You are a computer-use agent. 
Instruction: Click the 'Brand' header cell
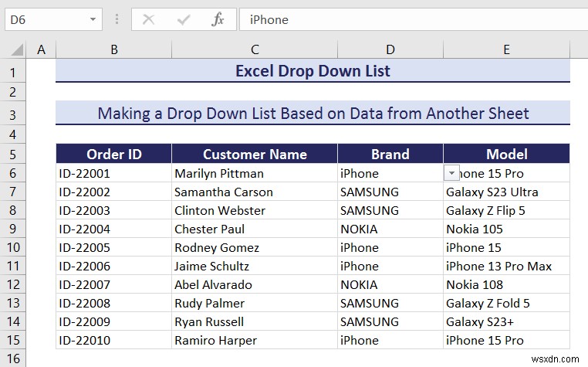[390, 154]
